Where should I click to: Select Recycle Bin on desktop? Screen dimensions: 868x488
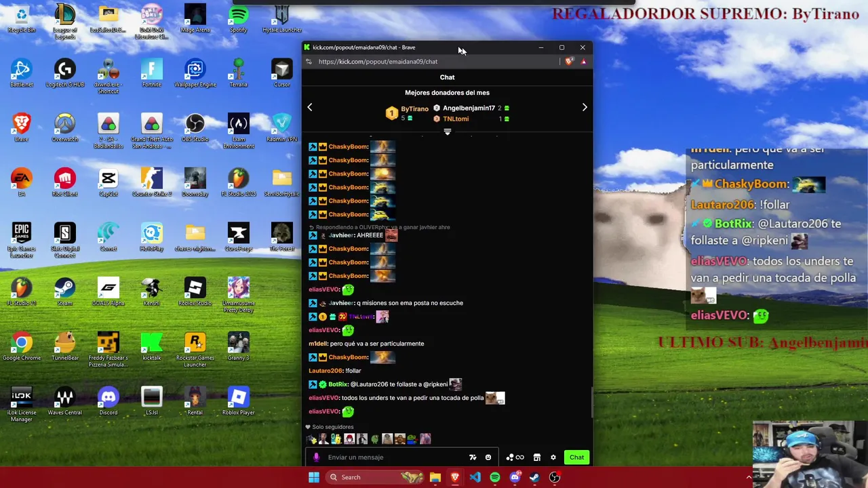coord(22,19)
